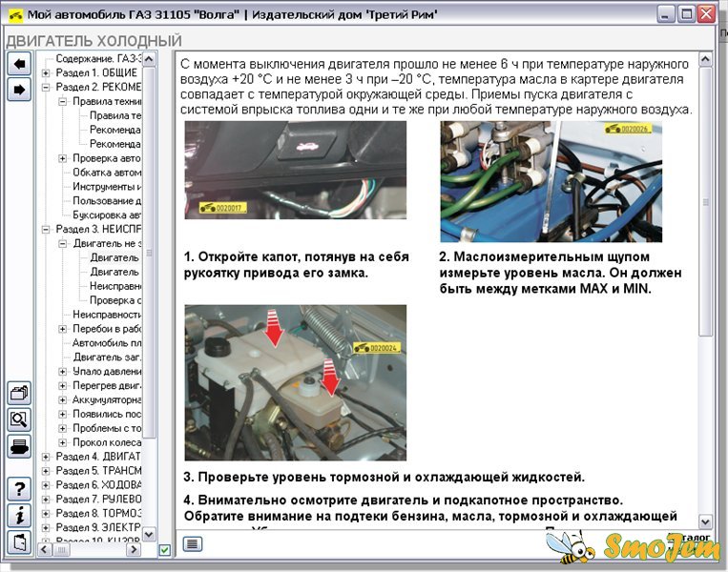Go back with the left arrow button
The image size is (728, 572).
(19, 64)
